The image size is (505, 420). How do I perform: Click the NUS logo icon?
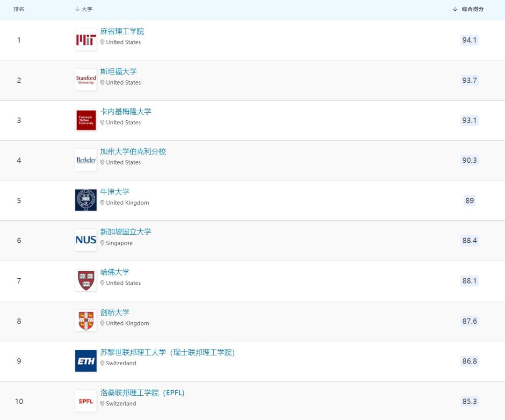(86, 240)
